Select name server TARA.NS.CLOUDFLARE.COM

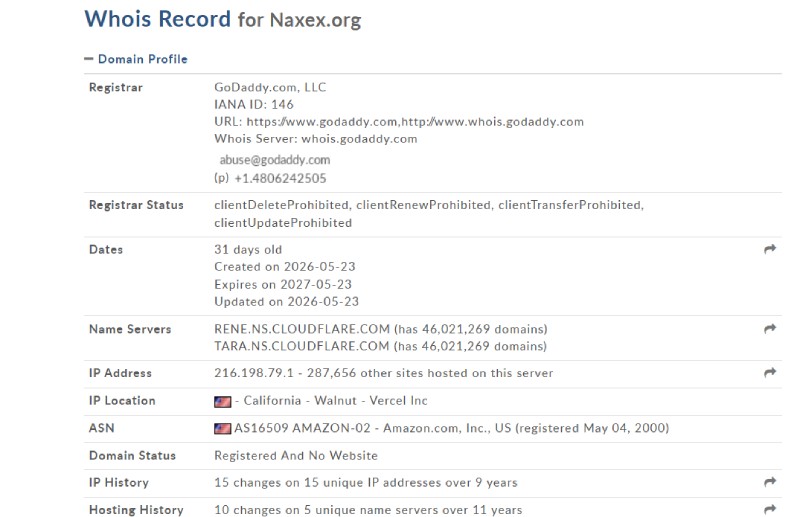pos(302,347)
